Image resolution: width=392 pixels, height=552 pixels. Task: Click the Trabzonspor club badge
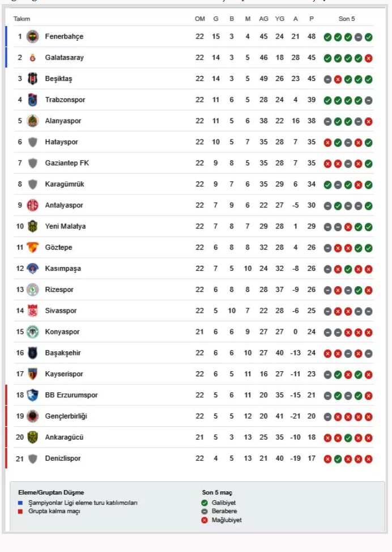click(x=33, y=100)
